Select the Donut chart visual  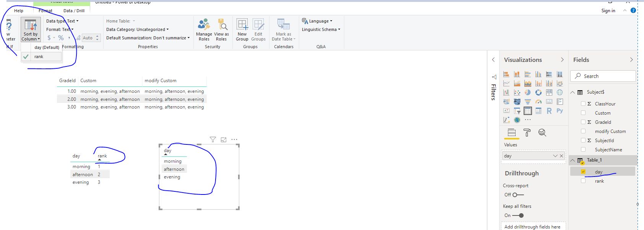(539, 92)
